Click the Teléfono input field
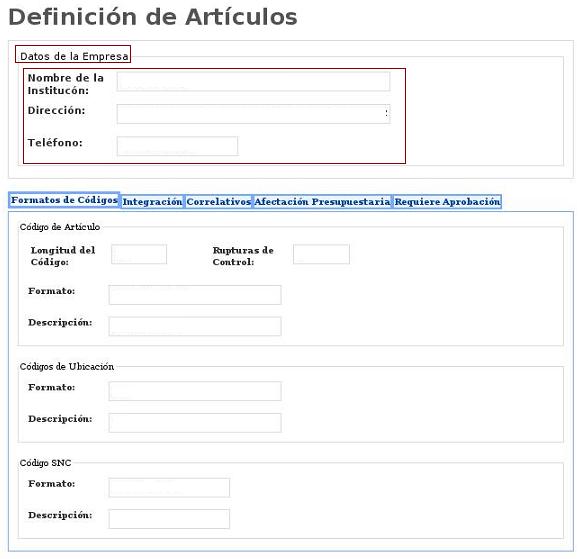Screen dimensions: 583x559 click(177, 146)
